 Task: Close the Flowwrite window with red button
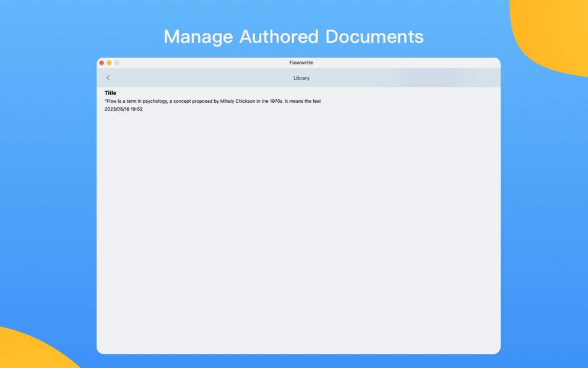pyautogui.click(x=102, y=63)
